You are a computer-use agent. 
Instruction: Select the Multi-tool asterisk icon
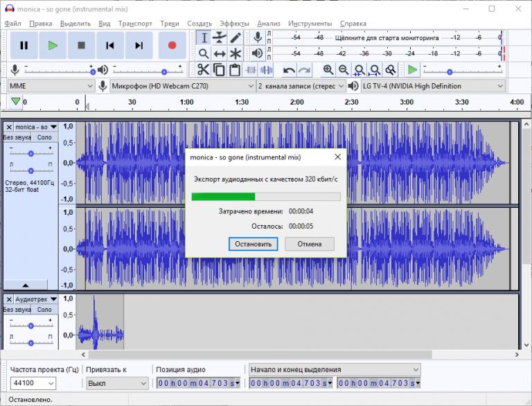[236, 53]
